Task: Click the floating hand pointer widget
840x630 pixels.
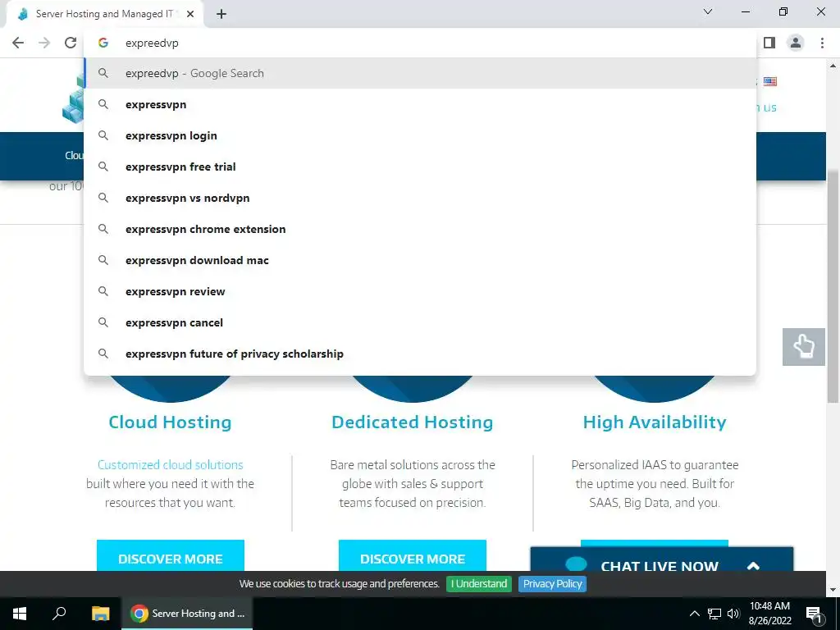Action: pyautogui.click(x=804, y=347)
